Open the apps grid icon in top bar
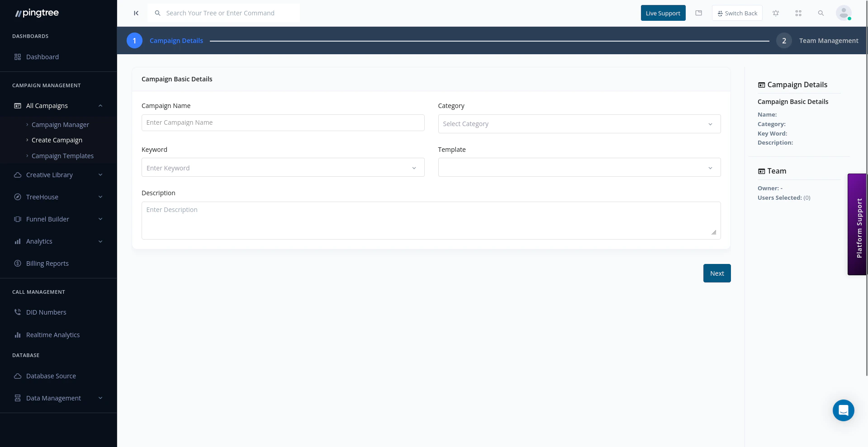868x447 pixels. (798, 13)
